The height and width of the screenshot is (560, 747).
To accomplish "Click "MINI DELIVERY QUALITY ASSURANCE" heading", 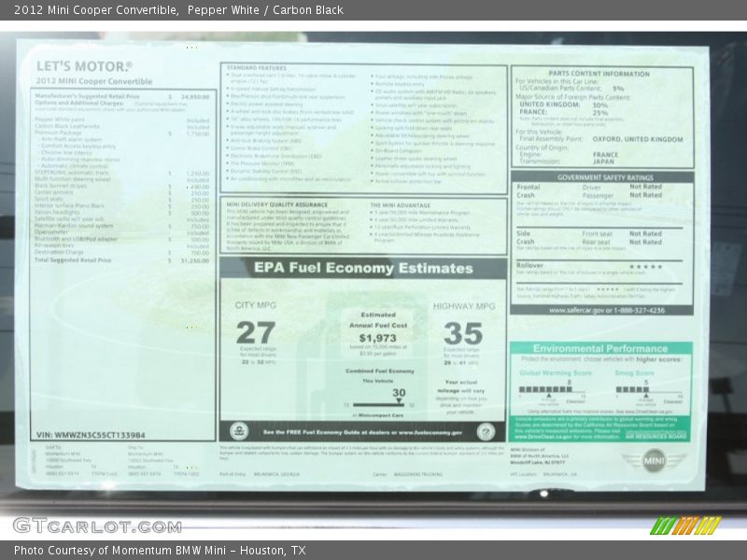I will pyautogui.click(x=276, y=204).
